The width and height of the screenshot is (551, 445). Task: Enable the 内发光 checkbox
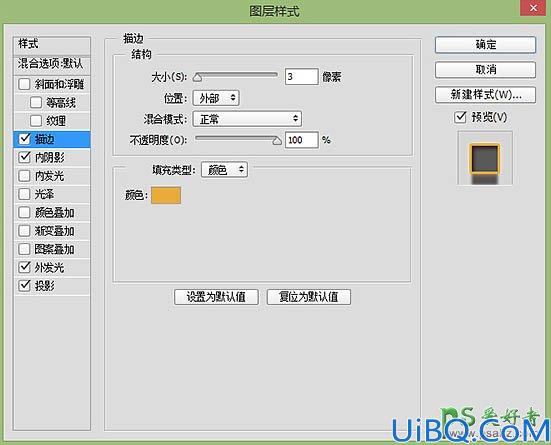pos(24,175)
